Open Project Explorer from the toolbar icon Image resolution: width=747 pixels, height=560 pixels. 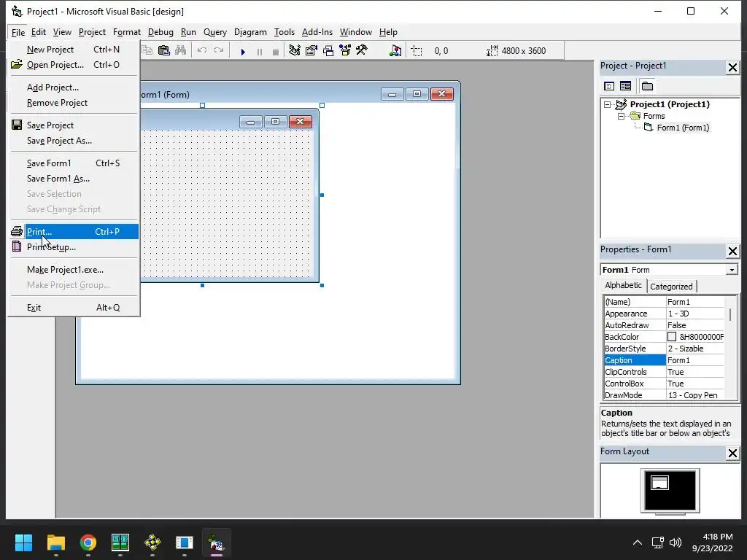point(295,50)
